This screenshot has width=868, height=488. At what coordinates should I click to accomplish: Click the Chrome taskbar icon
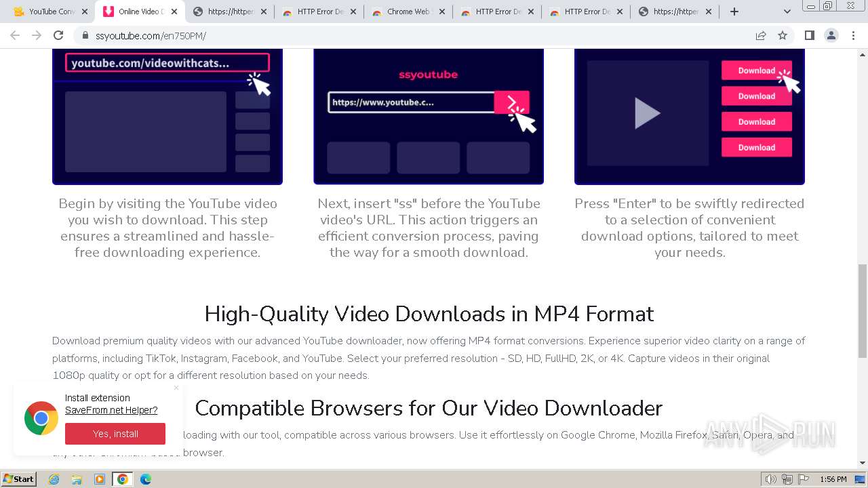click(123, 479)
